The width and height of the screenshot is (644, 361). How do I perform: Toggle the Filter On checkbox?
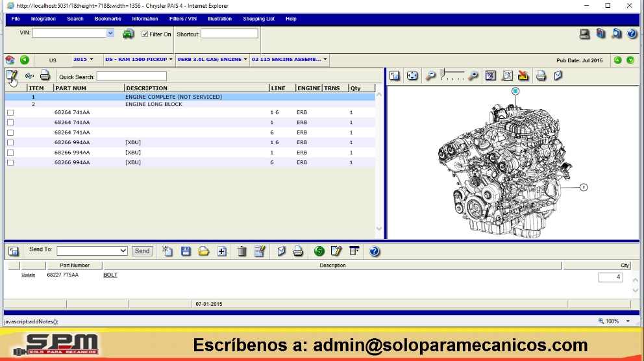145,34
